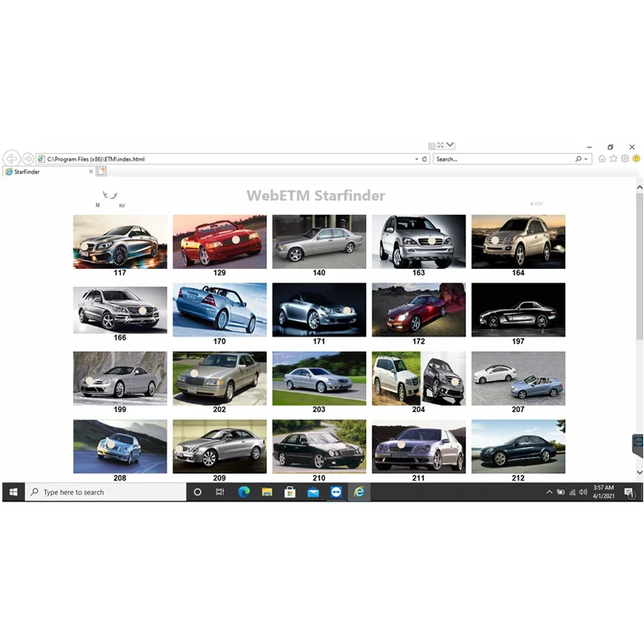This screenshot has height=644, width=644.
Task: Switch to the StarFinder tab
Action: click(49, 171)
